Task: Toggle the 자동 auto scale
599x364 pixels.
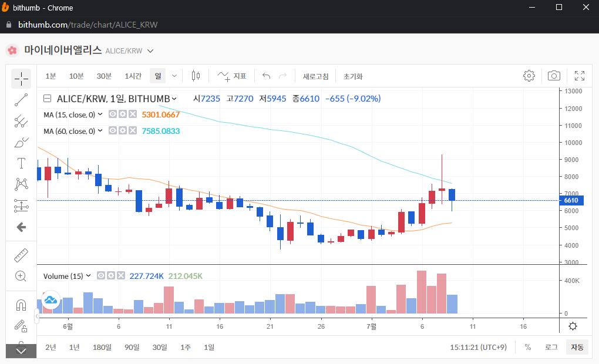Action: click(x=577, y=347)
